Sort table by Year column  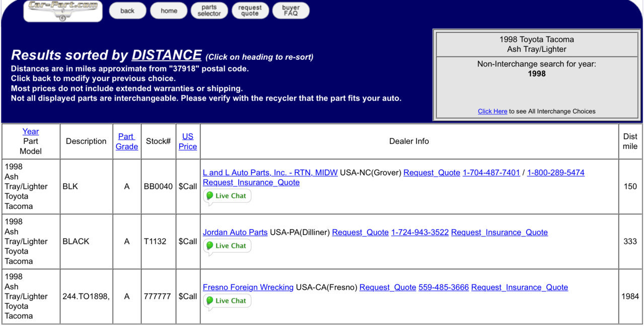click(x=31, y=131)
